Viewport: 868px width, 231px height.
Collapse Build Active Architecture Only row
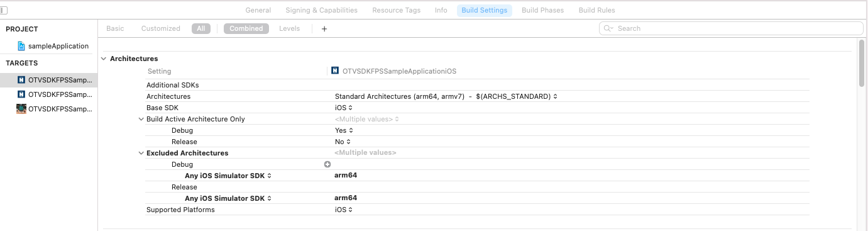[141, 119]
